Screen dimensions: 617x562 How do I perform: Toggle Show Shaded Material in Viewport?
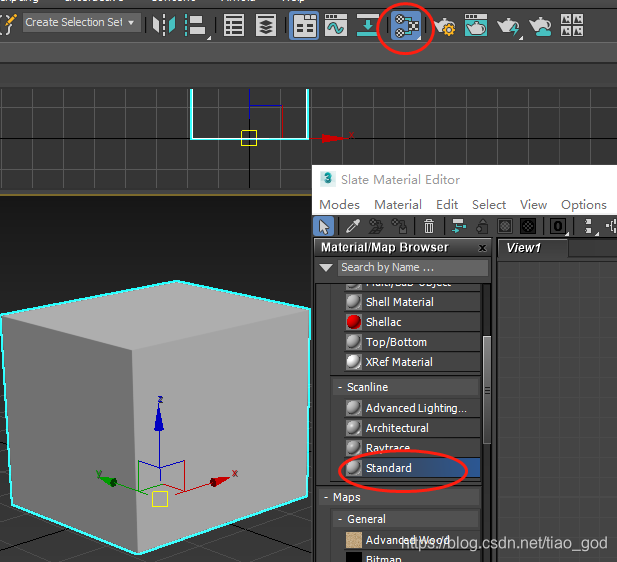click(505, 226)
